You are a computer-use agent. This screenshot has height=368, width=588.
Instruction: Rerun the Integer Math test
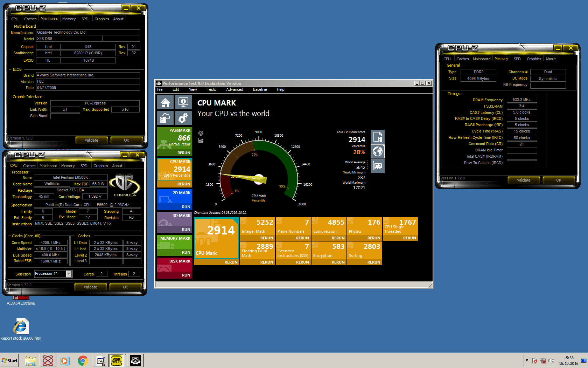tap(267, 238)
